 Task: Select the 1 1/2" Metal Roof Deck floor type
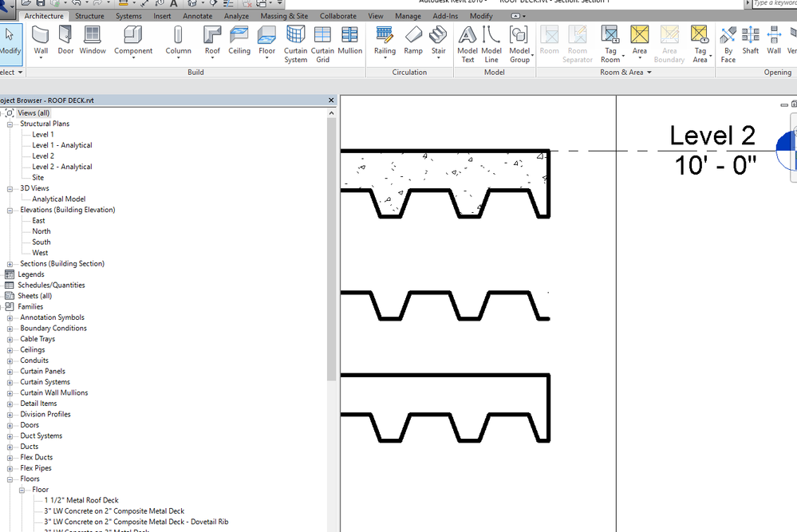coord(81,501)
